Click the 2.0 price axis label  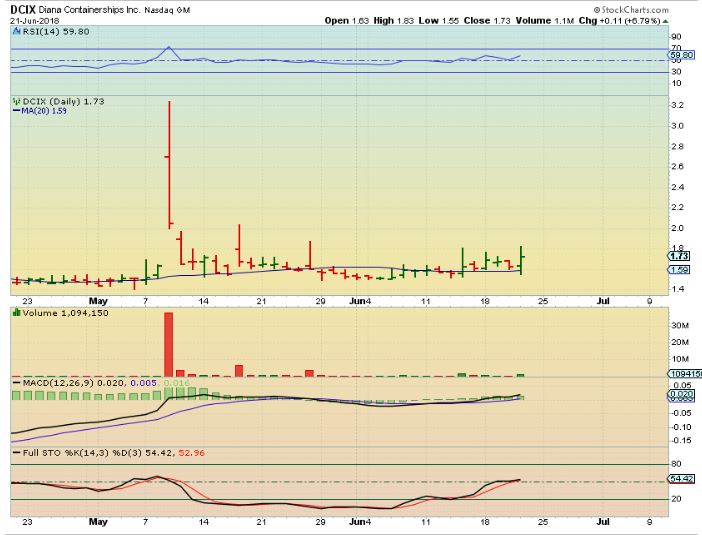coord(677,227)
